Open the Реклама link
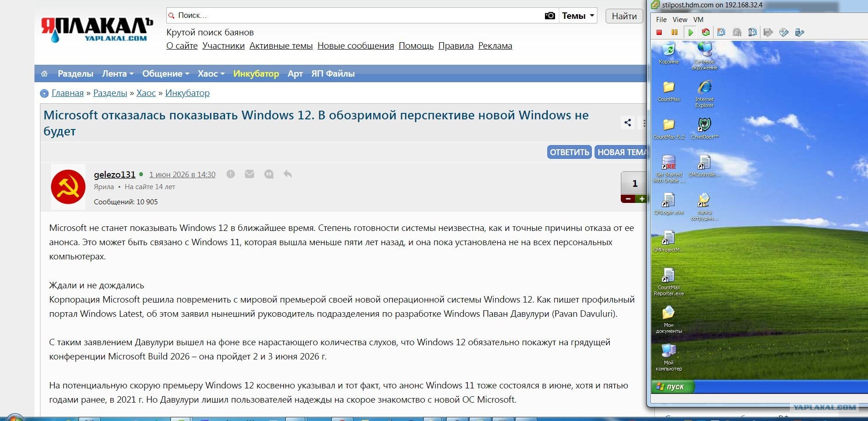868x421 pixels. click(495, 45)
